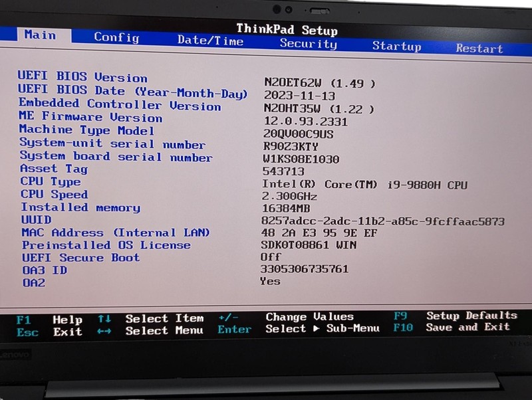Click the license value SDK0T08861 WIN
The height and width of the screenshot is (400, 532).
click(x=309, y=245)
